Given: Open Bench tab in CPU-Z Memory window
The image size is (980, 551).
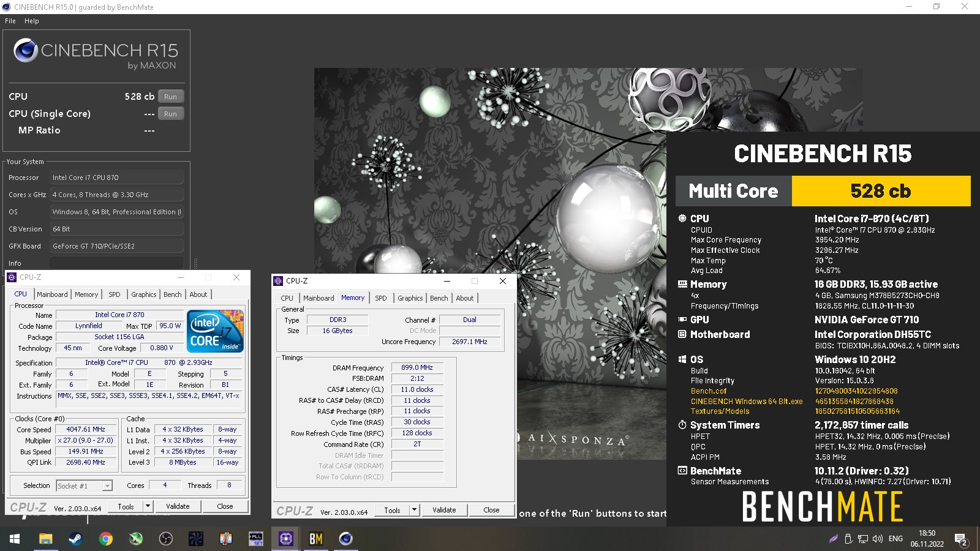Looking at the screenshot, I should point(439,298).
